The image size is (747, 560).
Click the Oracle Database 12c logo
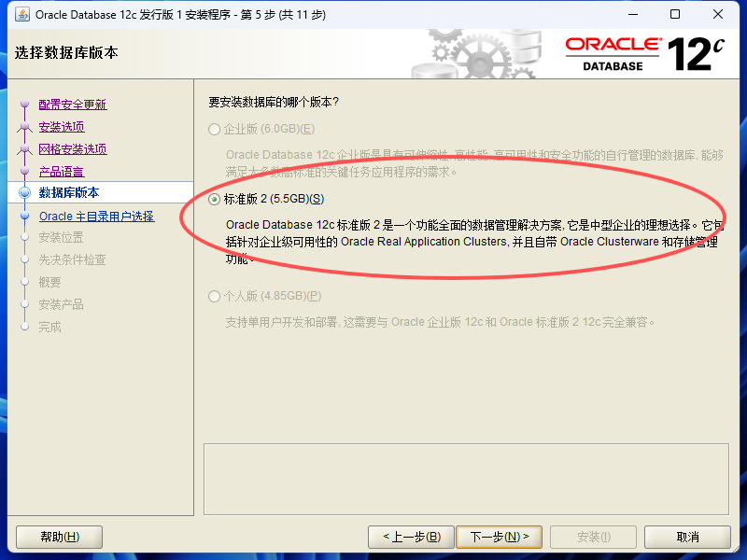point(645,54)
